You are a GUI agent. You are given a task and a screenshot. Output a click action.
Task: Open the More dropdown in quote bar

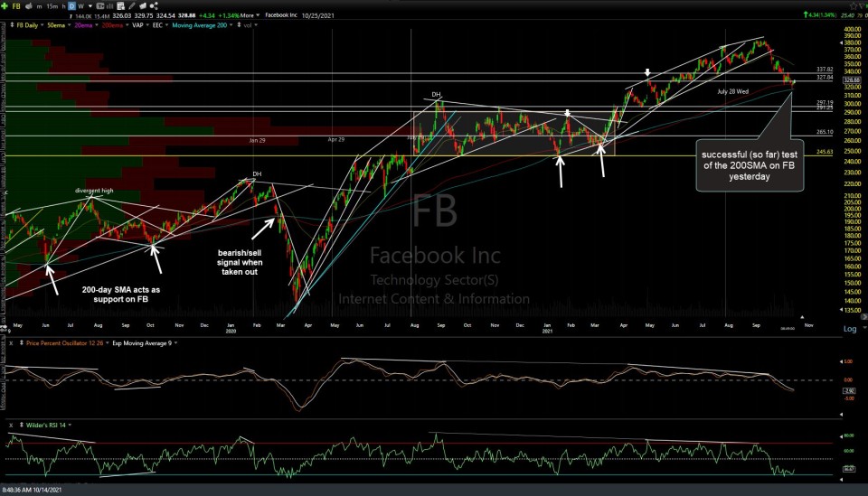pos(250,15)
